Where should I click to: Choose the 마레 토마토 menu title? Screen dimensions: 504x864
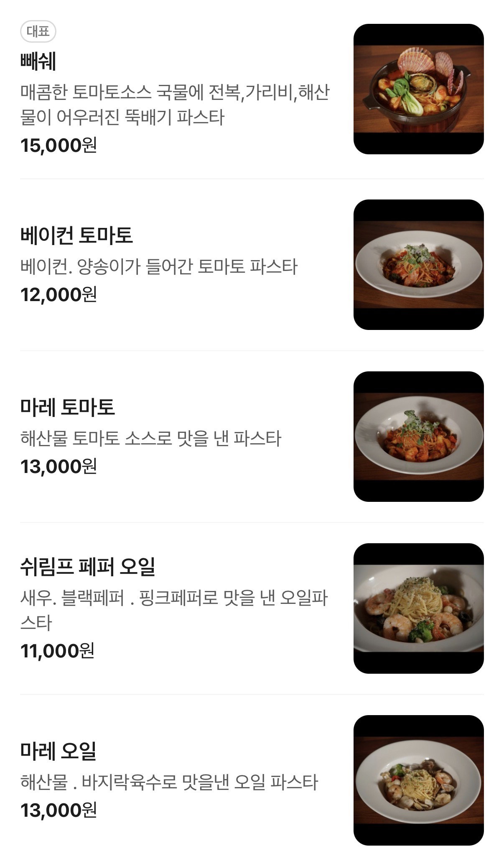(x=67, y=407)
